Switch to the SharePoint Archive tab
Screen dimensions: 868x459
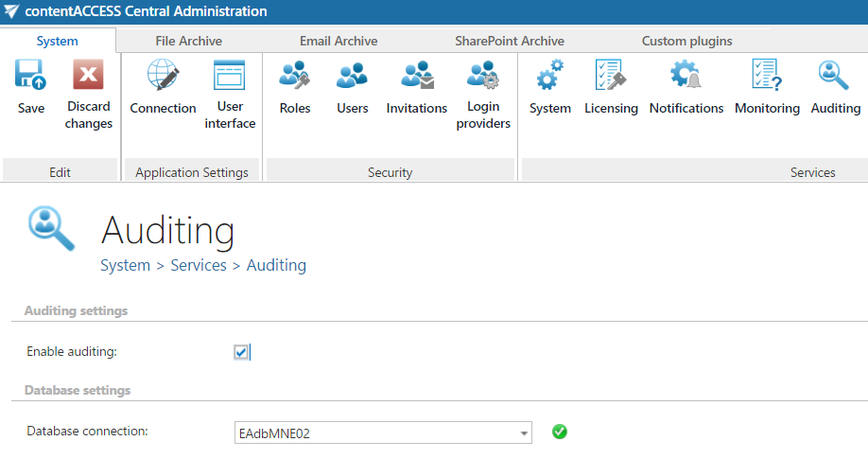click(510, 41)
